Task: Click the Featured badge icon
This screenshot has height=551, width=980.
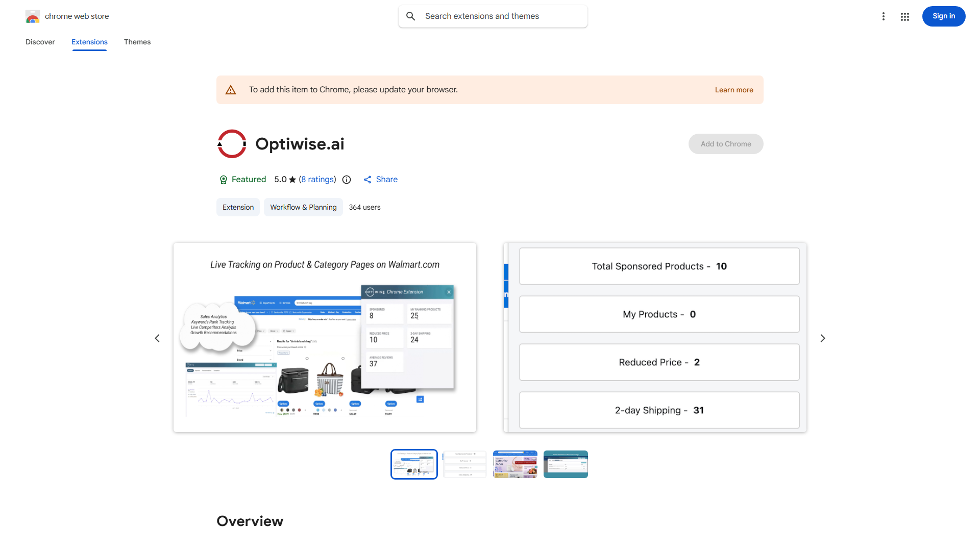Action: click(224, 180)
